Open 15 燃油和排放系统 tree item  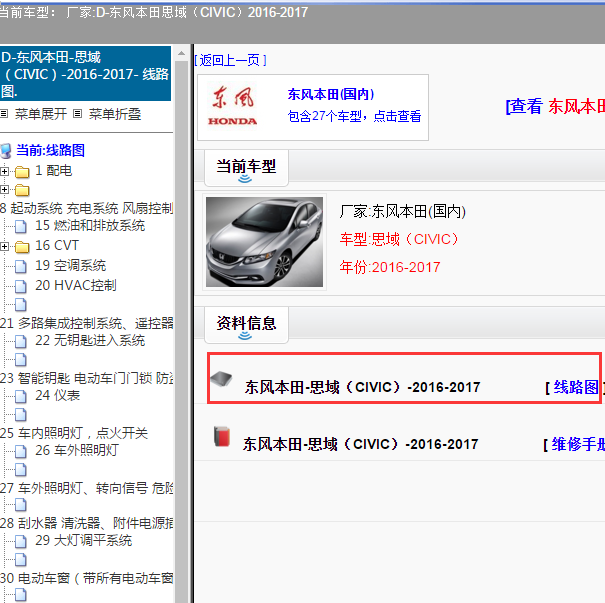90,225
